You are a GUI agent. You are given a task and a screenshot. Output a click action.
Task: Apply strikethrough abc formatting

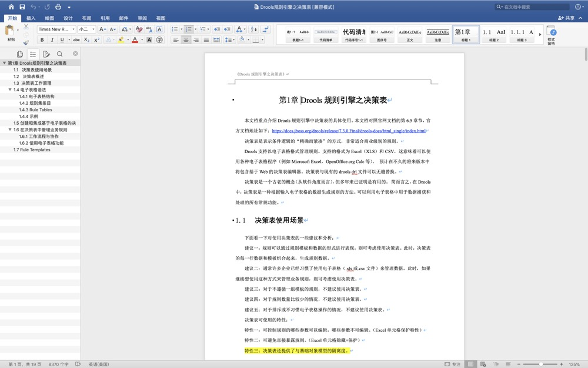[x=76, y=40]
